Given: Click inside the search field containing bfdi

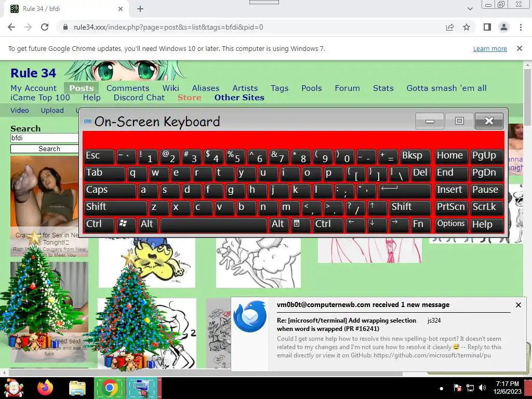Looking at the screenshot, I should click(45, 138).
